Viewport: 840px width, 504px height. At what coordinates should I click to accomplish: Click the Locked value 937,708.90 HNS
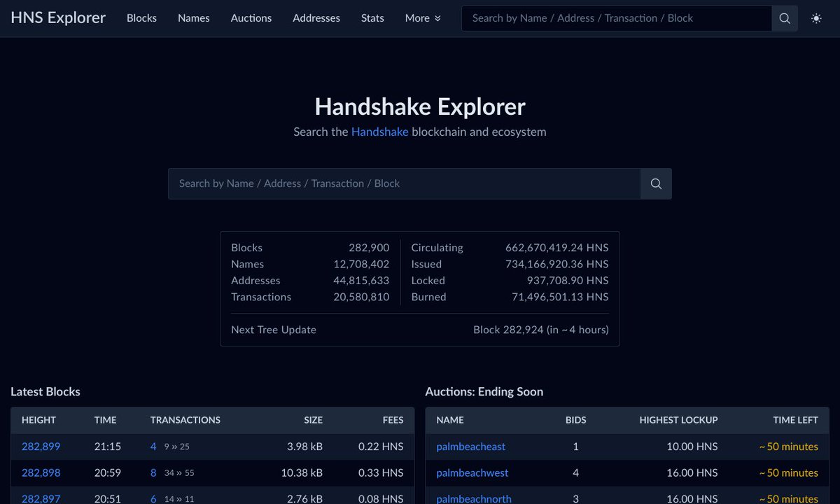point(568,280)
